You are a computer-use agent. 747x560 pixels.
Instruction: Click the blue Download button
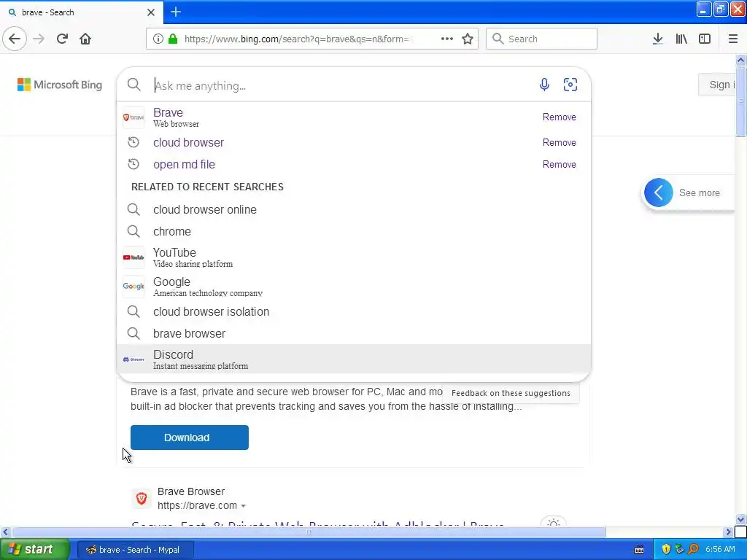click(x=190, y=437)
